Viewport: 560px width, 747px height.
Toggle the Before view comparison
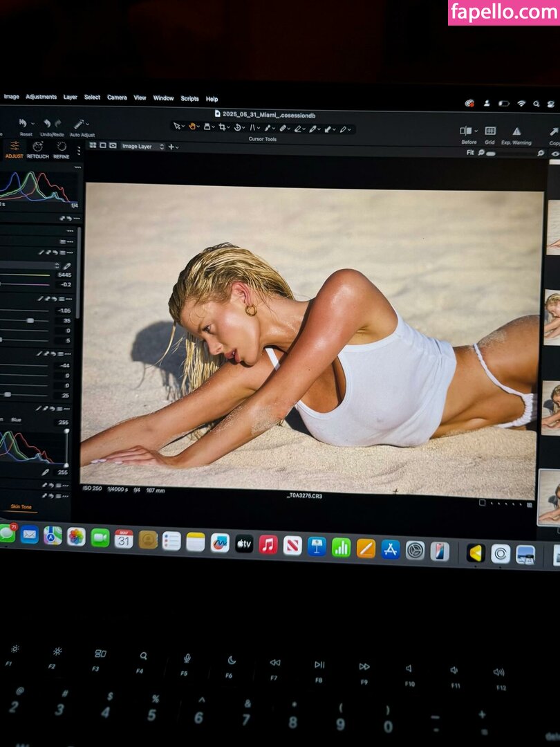(468, 131)
